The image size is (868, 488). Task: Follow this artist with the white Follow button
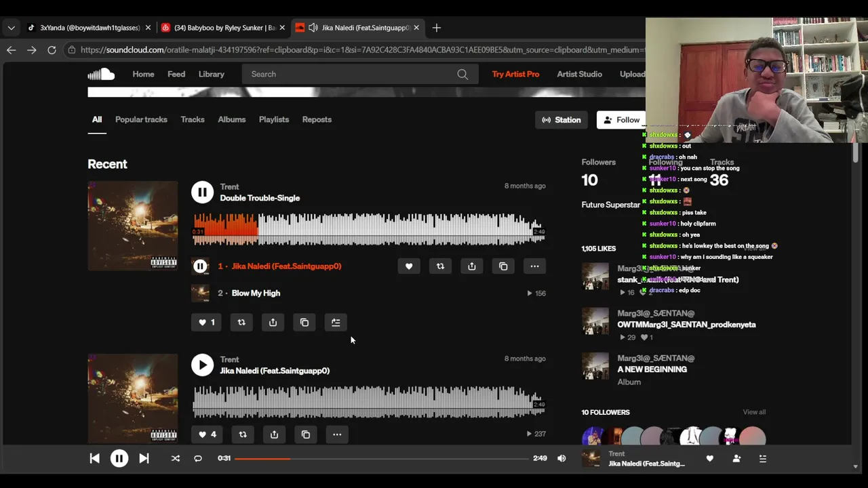(622, 120)
